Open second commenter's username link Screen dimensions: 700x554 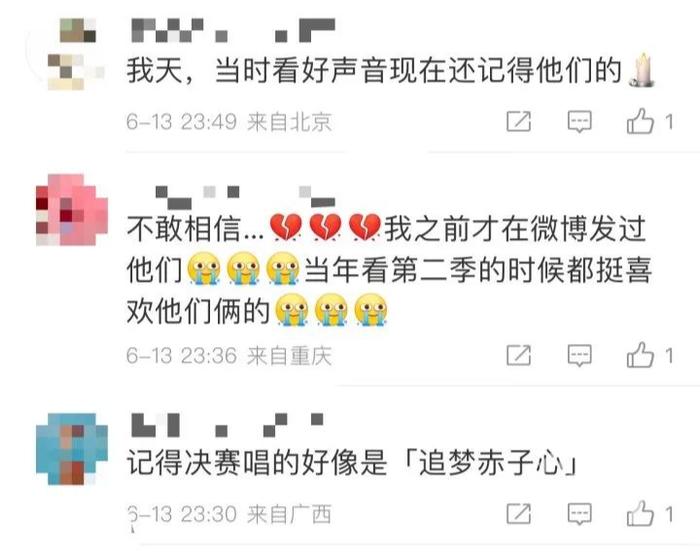tap(245, 197)
